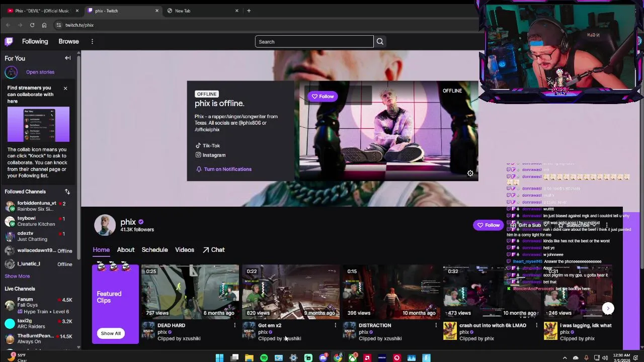Switch to the Videos tab
Image resolution: width=644 pixels, height=362 pixels.
click(185, 250)
